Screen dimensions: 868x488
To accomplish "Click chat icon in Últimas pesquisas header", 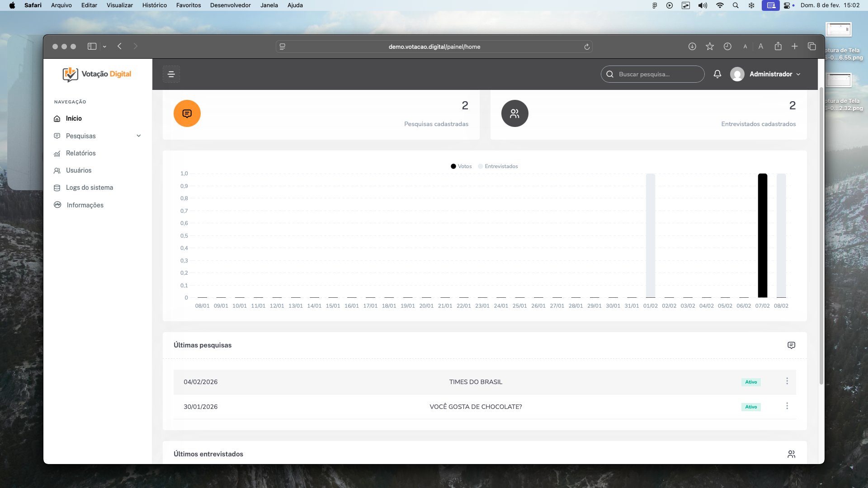I will (x=791, y=345).
